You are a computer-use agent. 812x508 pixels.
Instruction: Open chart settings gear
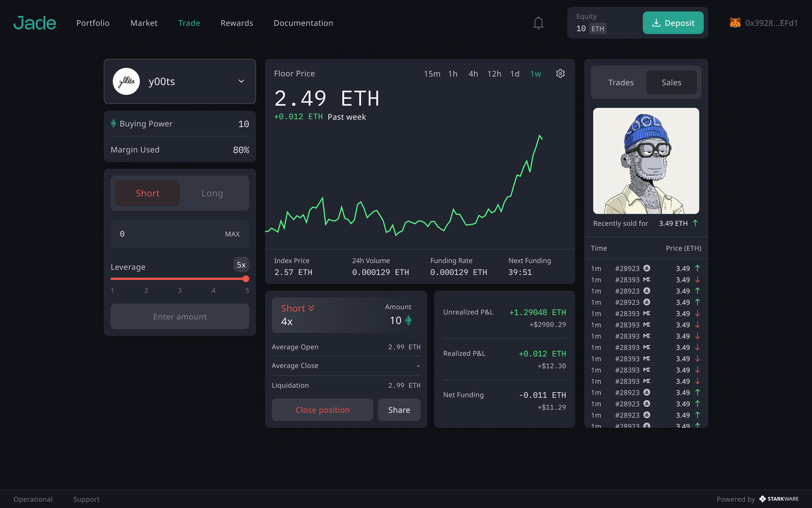(x=560, y=73)
